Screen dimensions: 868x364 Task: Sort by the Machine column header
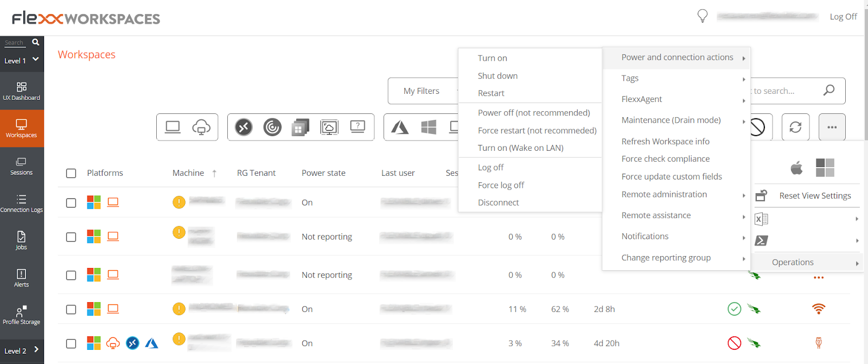pyautogui.click(x=188, y=173)
